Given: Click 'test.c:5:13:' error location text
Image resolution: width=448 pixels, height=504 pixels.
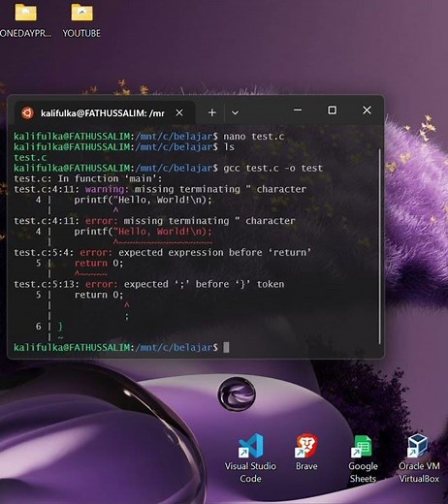Looking at the screenshot, I should (x=47, y=284).
